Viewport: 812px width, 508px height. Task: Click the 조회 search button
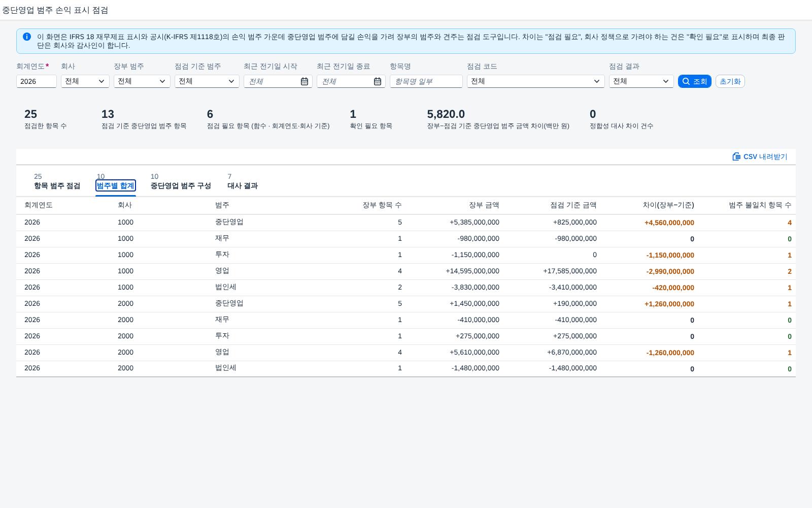tap(695, 81)
